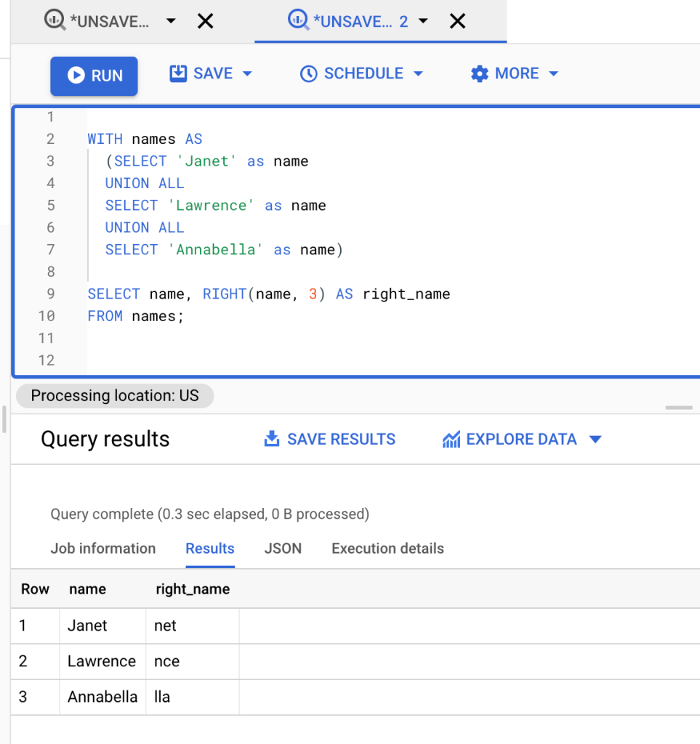
Task: Click the Processing location: US chip
Action: point(115,396)
